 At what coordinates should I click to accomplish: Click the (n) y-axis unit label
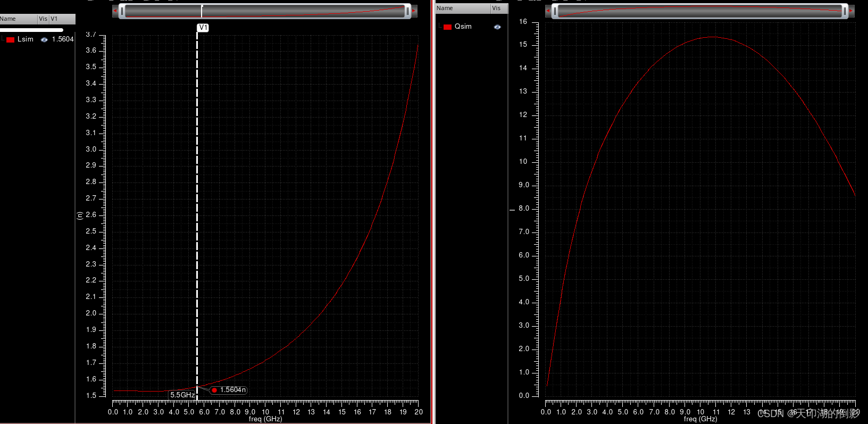point(79,215)
